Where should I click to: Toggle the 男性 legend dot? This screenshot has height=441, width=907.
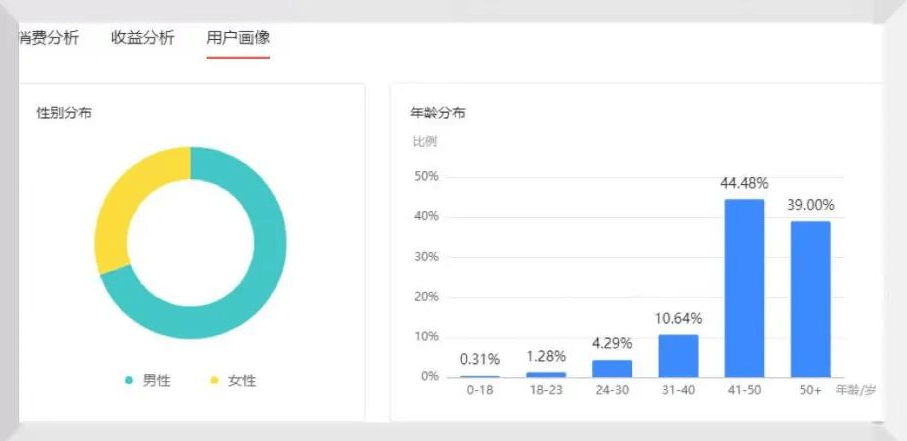[129, 381]
